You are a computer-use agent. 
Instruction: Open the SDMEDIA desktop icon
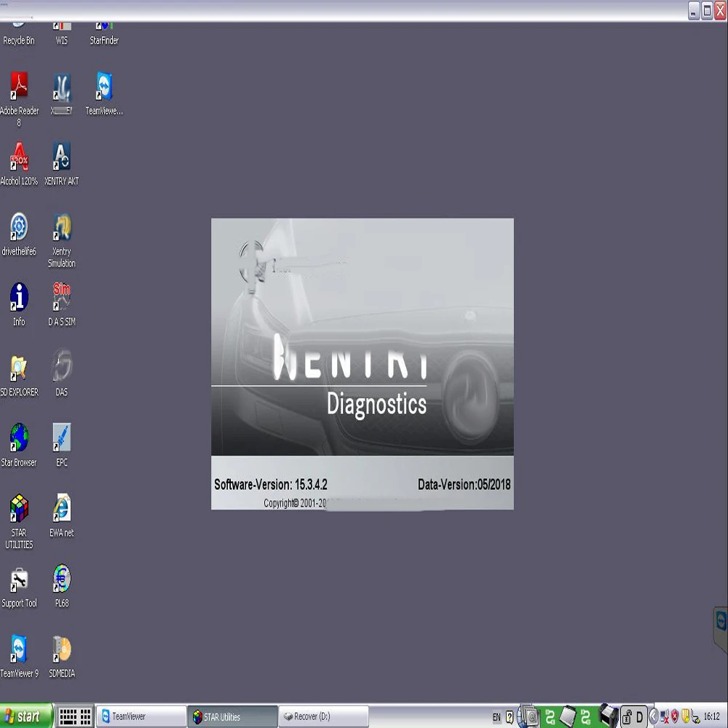pos(61,657)
